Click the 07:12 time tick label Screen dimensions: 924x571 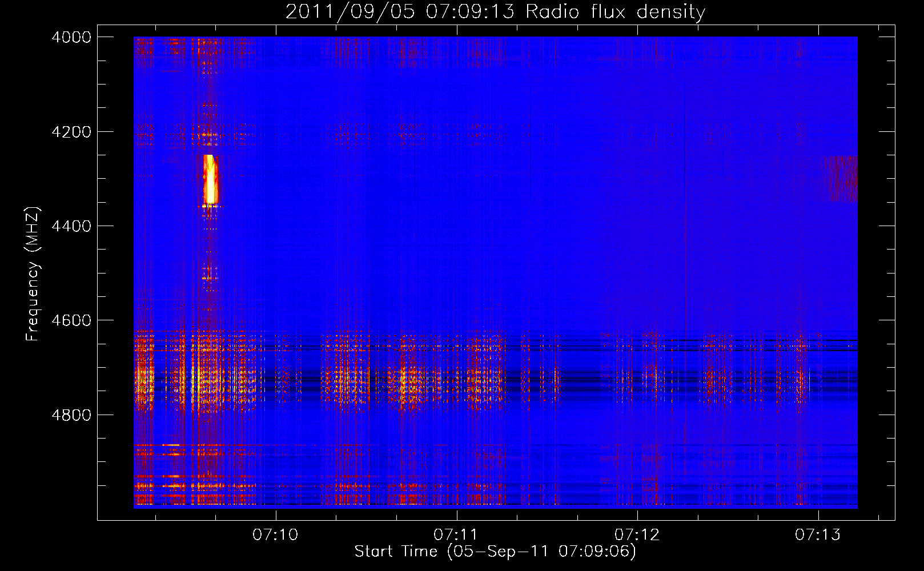point(637,535)
